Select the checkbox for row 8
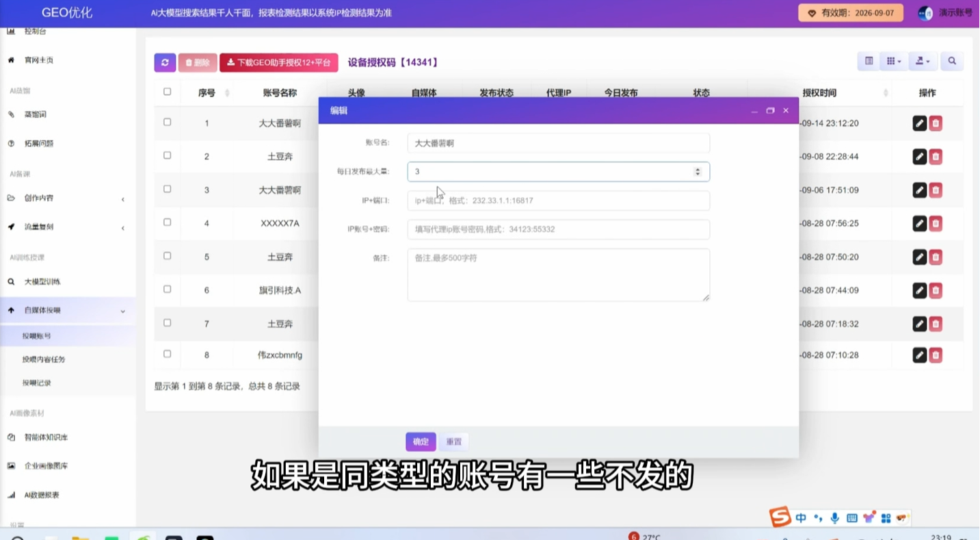980x540 pixels. point(168,354)
